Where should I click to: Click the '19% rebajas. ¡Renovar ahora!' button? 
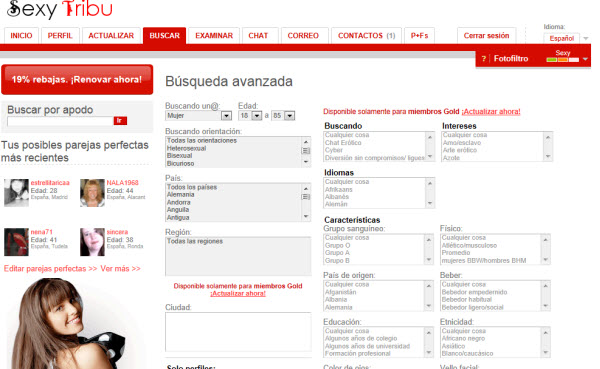[77, 79]
